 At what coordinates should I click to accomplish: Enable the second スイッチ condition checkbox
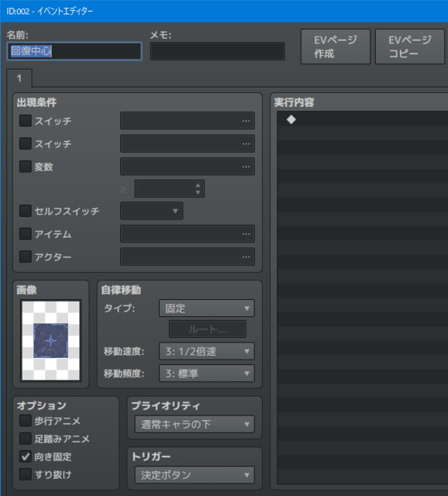26,143
